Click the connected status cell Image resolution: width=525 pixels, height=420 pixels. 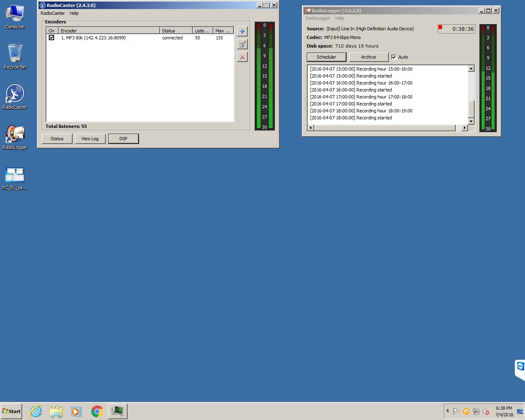(172, 38)
